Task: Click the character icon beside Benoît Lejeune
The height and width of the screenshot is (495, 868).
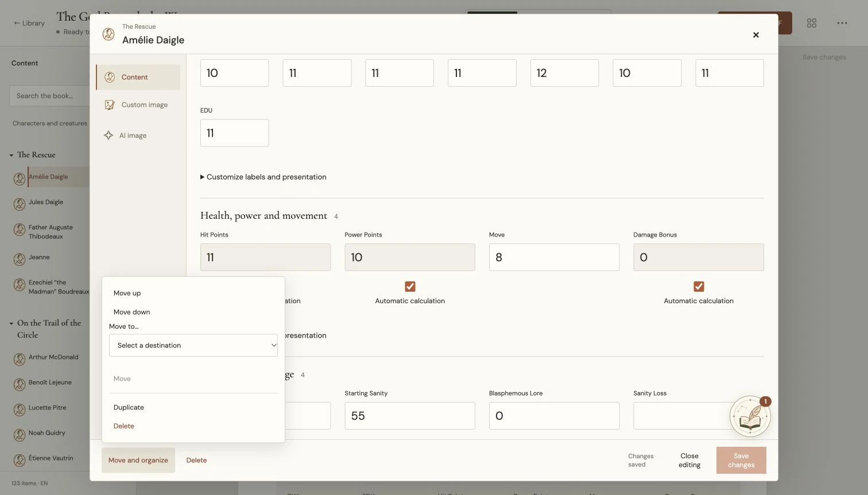Action: (x=20, y=384)
